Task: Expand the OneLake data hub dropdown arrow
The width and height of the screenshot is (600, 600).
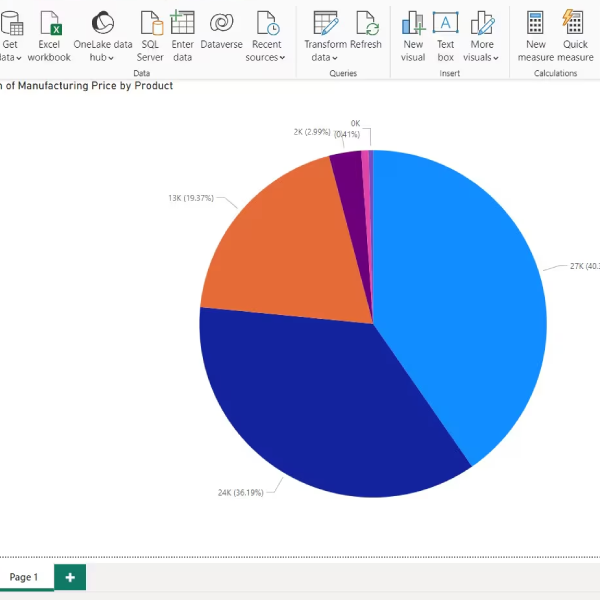Action: [111, 58]
